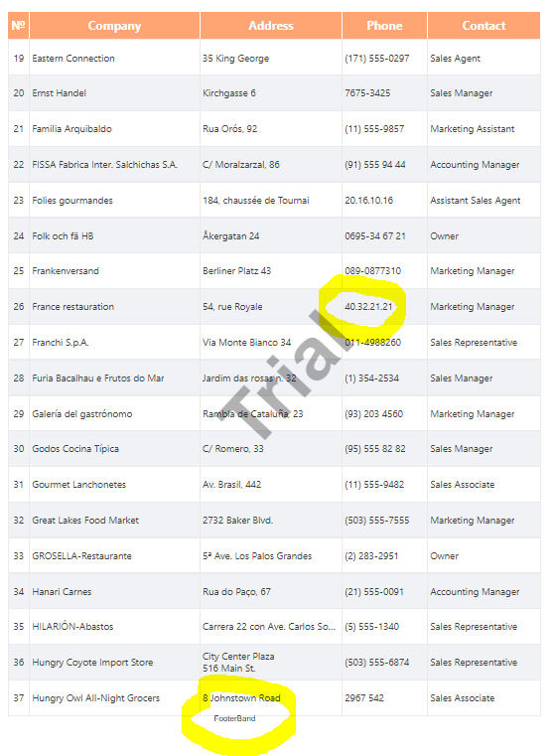This screenshot has width=554, height=756.
Task: Select the Franchi S.p.A. company cell
Action: tap(114, 343)
